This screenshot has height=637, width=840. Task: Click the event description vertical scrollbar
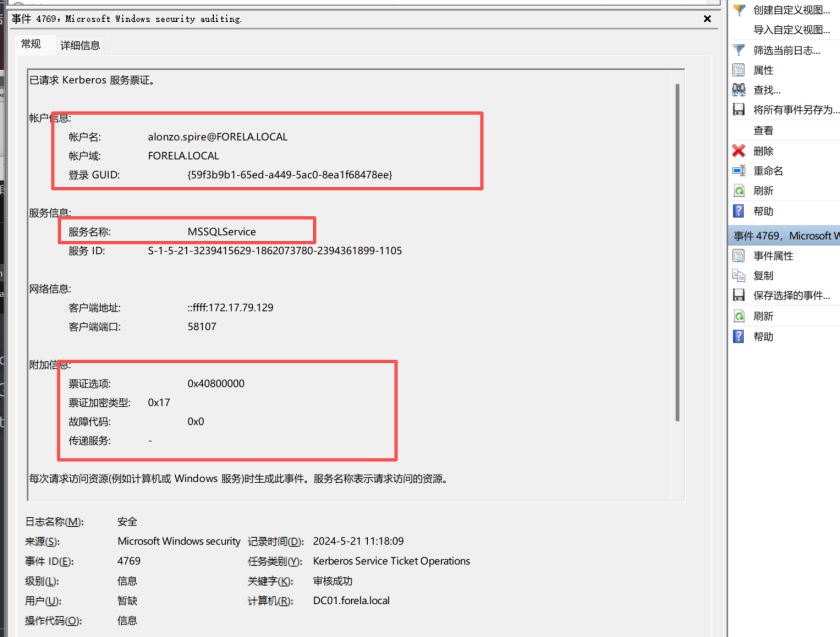click(678, 252)
